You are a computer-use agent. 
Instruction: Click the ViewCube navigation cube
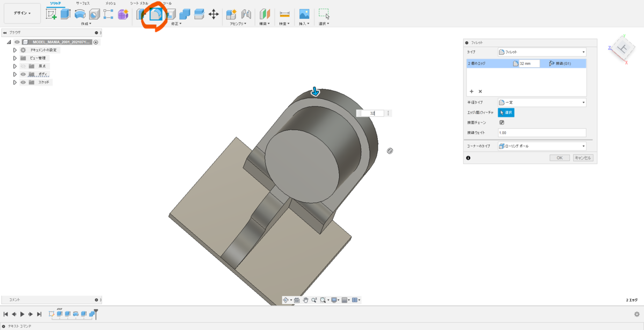point(623,49)
